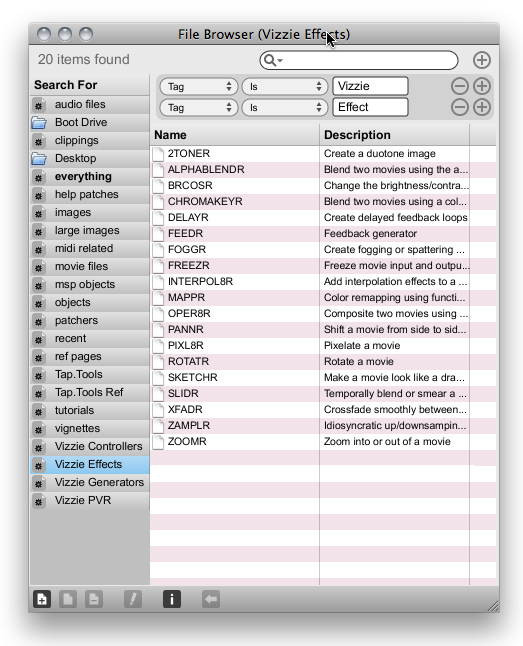
Task: Select 'msp objects' search
Action: pyautogui.click(x=90, y=285)
